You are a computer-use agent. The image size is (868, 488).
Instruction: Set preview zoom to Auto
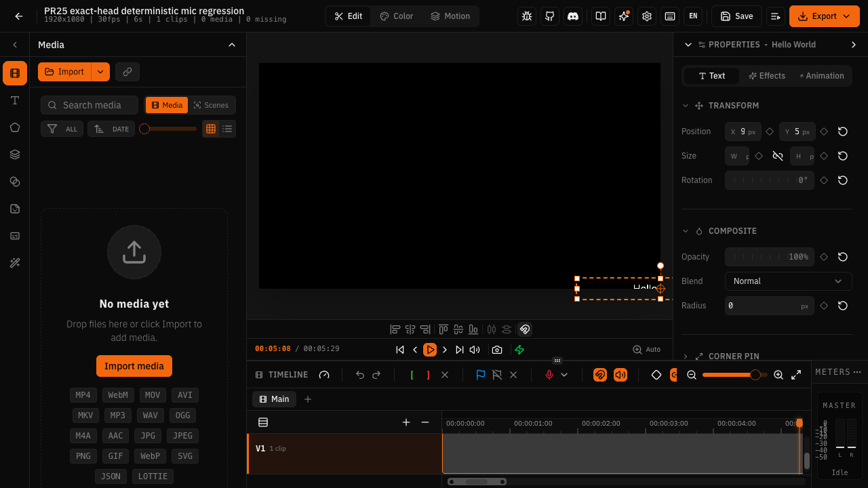pyautogui.click(x=646, y=350)
